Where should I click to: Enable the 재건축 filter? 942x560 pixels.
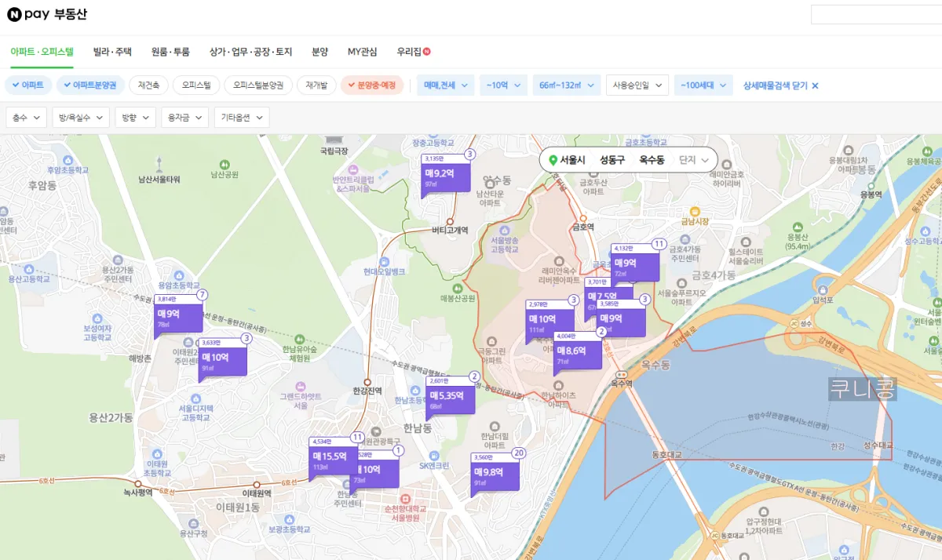click(x=148, y=85)
